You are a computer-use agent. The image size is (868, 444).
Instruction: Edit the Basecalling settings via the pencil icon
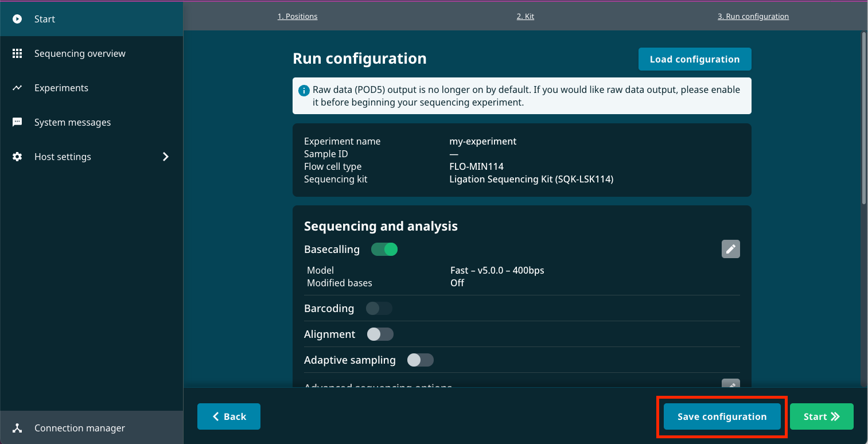pos(730,248)
